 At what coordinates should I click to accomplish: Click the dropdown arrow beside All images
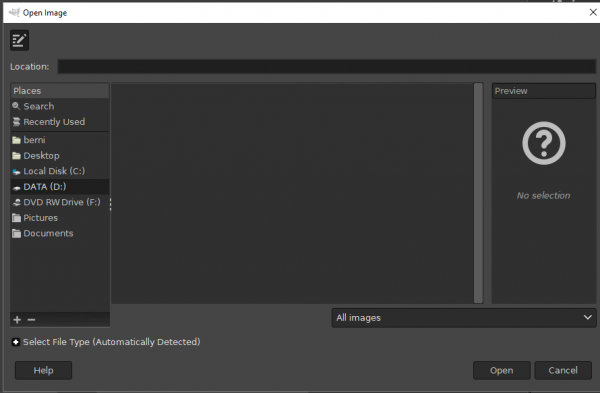(588, 317)
